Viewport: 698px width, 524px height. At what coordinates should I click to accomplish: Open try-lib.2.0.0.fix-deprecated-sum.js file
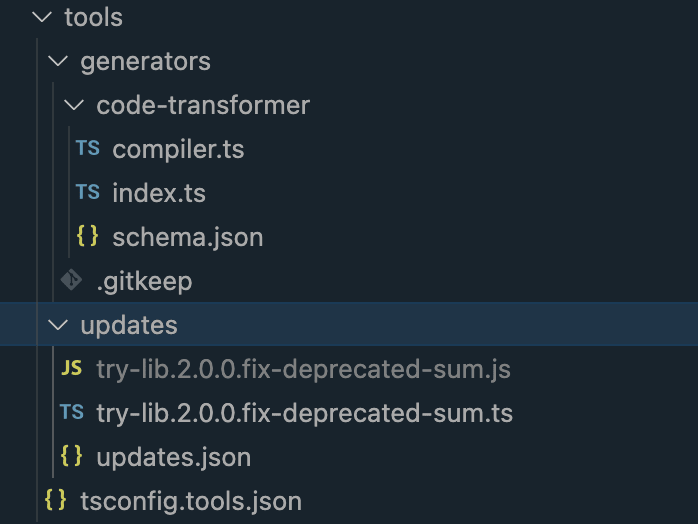(303, 369)
